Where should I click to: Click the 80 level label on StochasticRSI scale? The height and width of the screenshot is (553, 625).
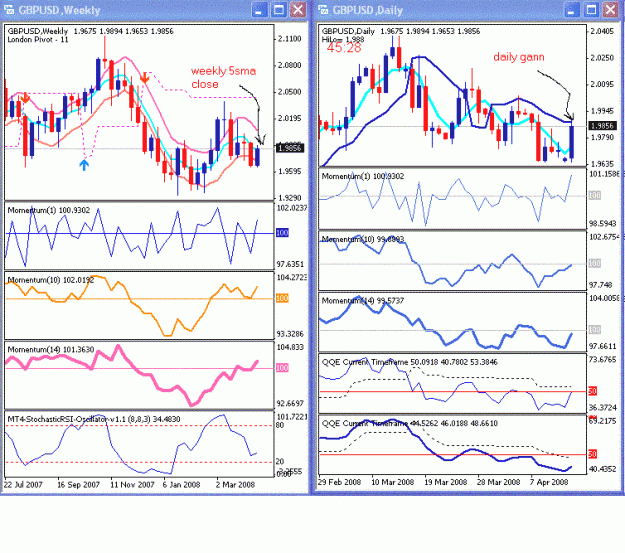280,425
